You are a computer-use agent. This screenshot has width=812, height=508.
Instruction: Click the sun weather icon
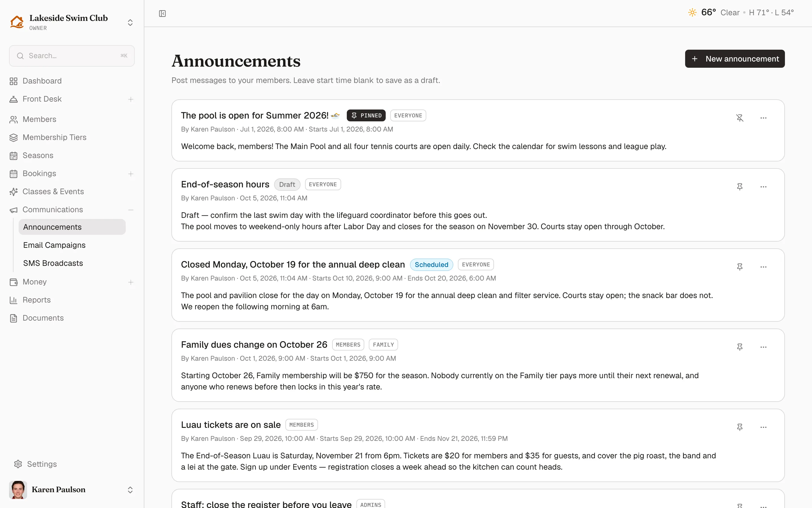[692, 12]
